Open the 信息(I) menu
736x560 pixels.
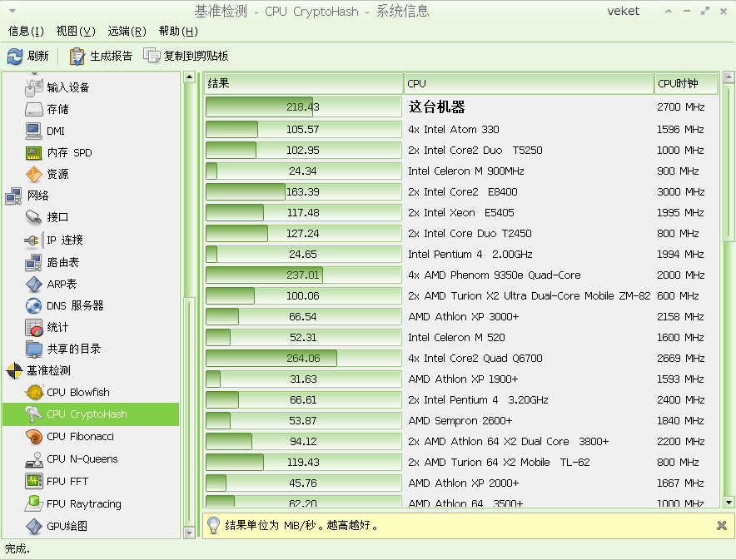click(x=27, y=31)
